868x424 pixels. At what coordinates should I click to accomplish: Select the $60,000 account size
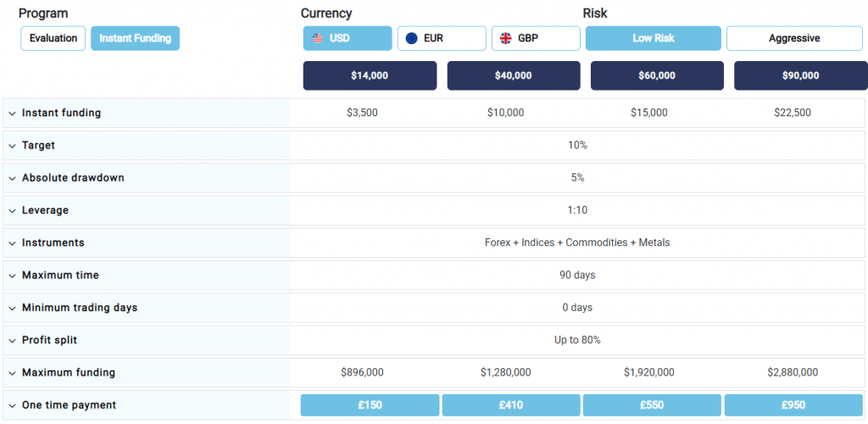tap(657, 75)
